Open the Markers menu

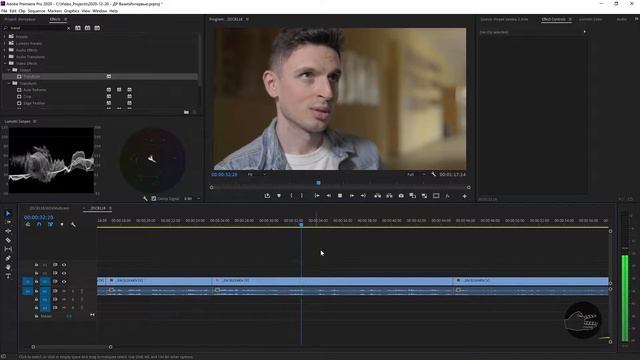pos(55,11)
